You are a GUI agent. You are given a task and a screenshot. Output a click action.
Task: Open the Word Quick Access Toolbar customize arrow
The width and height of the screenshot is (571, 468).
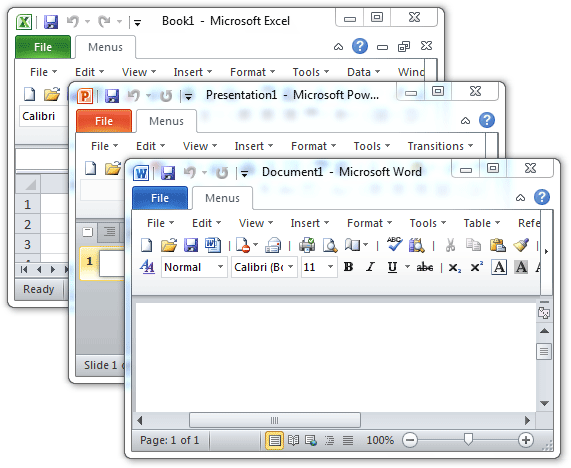tap(244, 174)
